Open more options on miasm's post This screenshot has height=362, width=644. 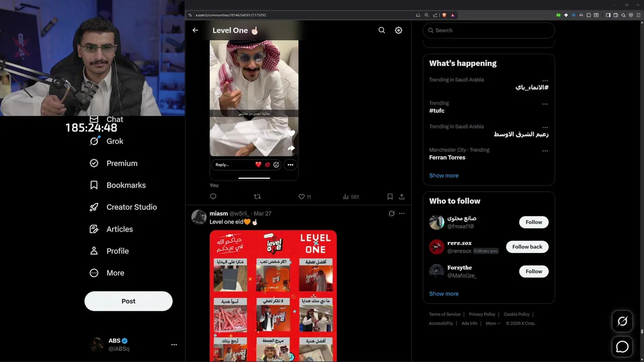click(x=401, y=214)
